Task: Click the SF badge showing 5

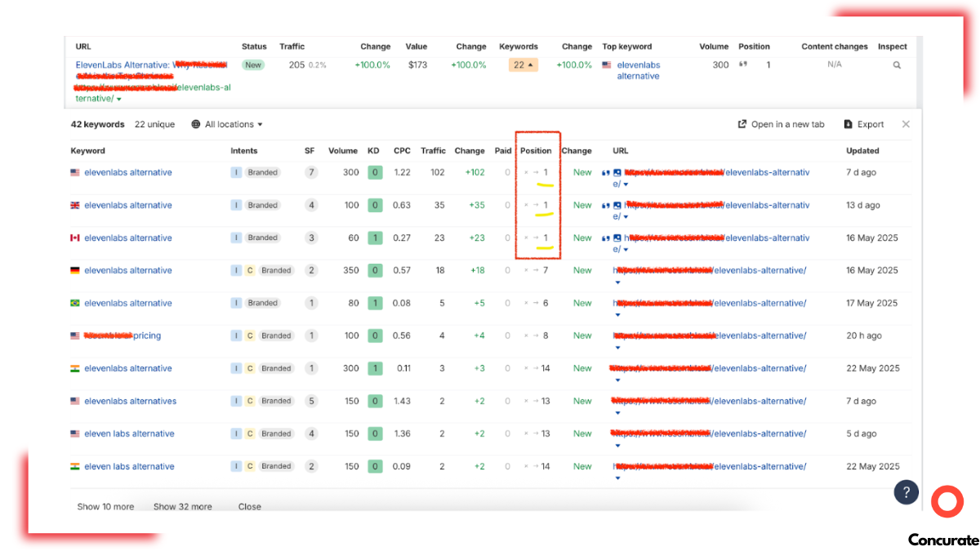Action: [311, 401]
